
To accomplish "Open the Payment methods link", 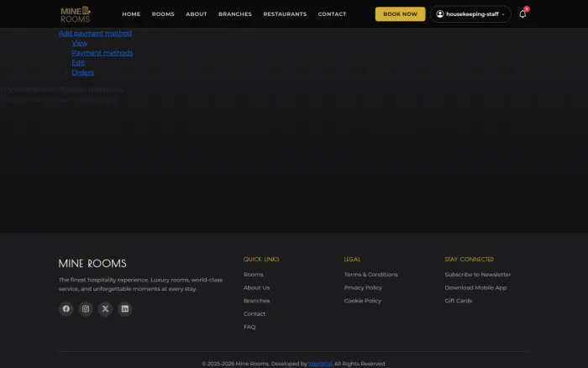I will click(102, 53).
